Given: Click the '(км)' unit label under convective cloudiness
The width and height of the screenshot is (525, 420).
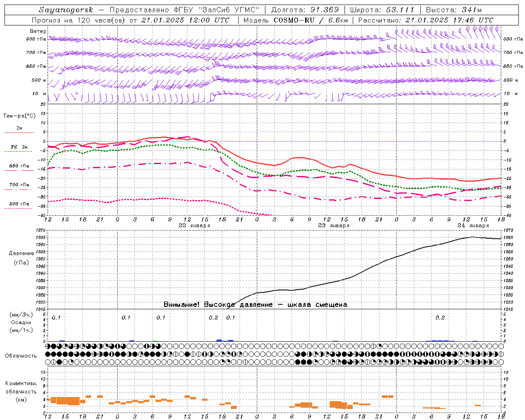Looking at the screenshot, I should (x=21, y=399).
